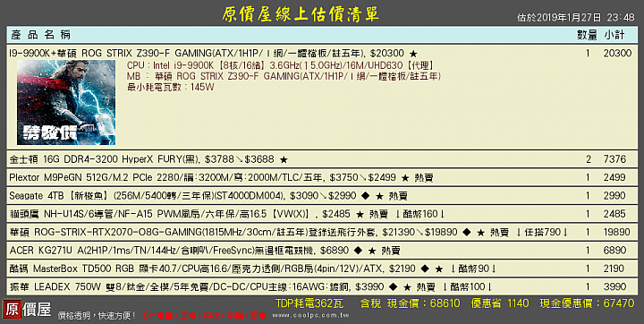
Task: Click the 優惠省 1140 discount text
Action: [x=500, y=303]
